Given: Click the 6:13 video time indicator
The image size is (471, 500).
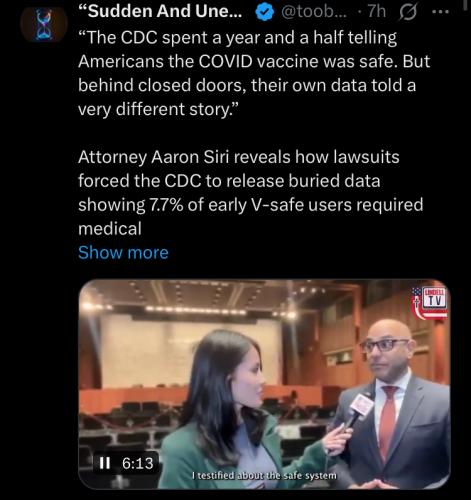Looking at the screenshot, I should click(137, 463).
